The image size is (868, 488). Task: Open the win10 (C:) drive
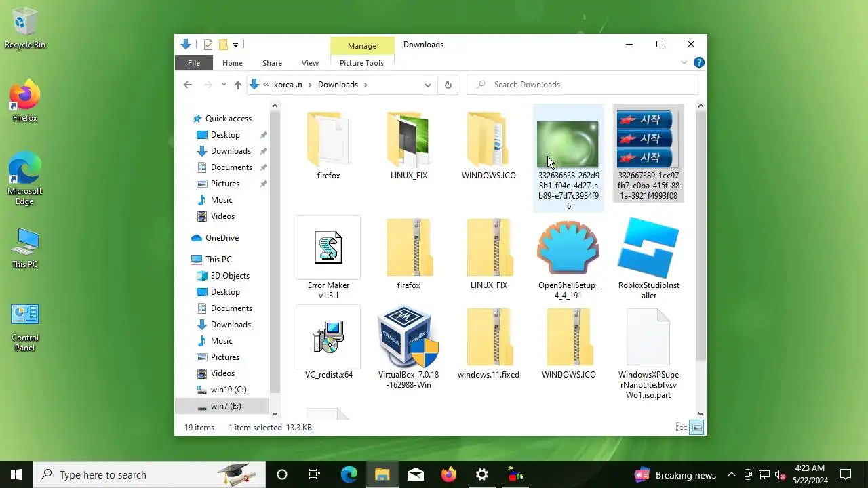(229, 390)
